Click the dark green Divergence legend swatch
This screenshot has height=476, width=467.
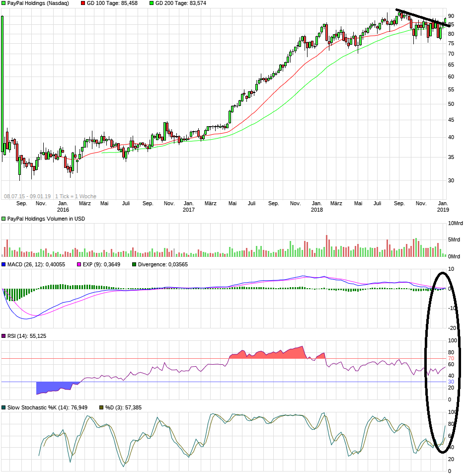134,265
